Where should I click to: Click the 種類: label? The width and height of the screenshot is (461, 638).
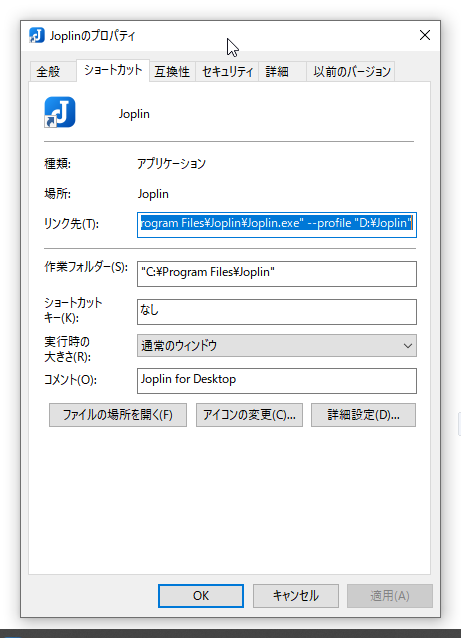57,164
